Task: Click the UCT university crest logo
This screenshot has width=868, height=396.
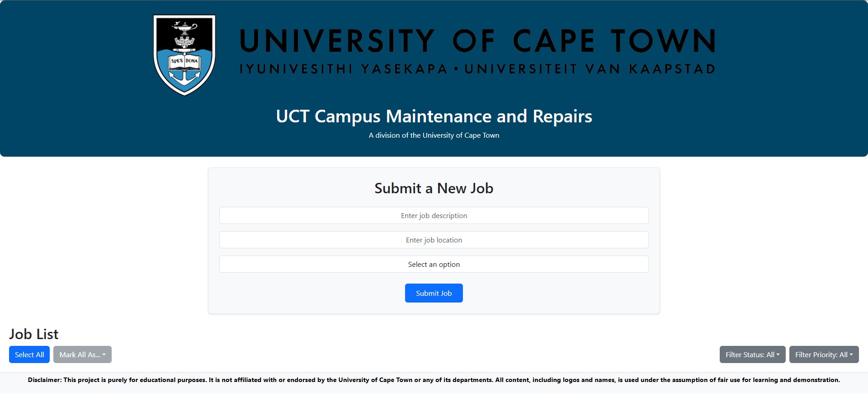Action: click(x=184, y=55)
